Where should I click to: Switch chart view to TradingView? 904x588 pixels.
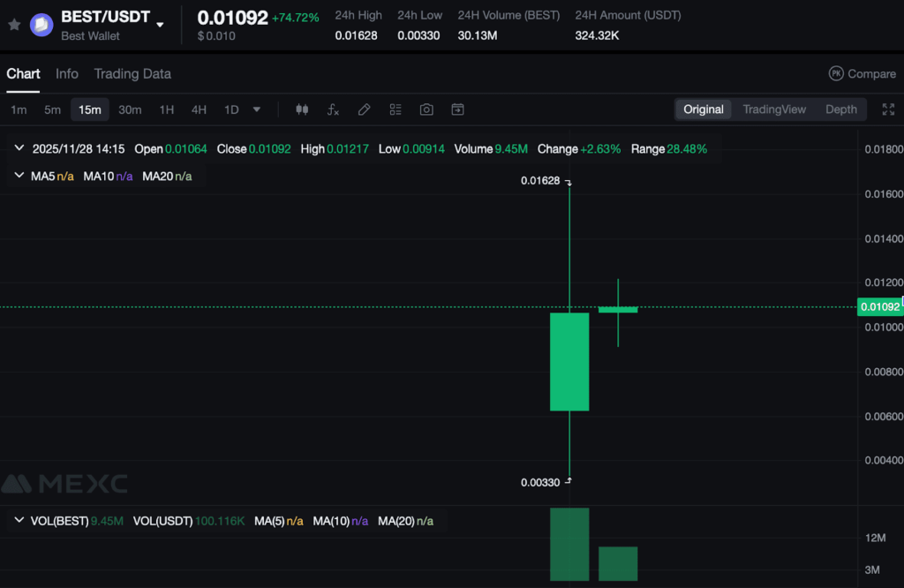point(774,109)
